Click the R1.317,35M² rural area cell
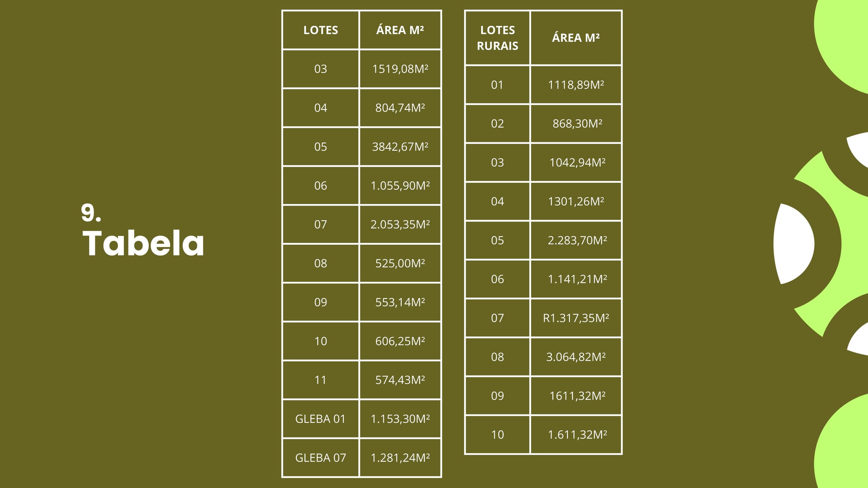 click(x=576, y=318)
